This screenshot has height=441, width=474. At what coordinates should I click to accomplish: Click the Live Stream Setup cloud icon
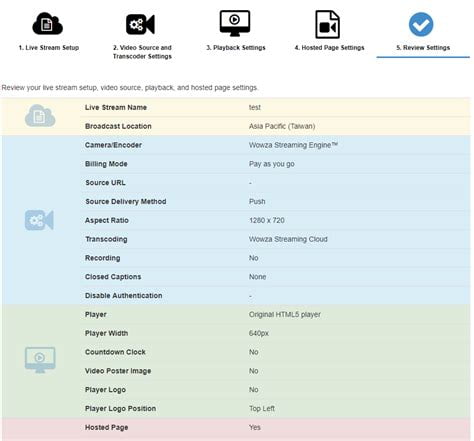click(x=48, y=24)
